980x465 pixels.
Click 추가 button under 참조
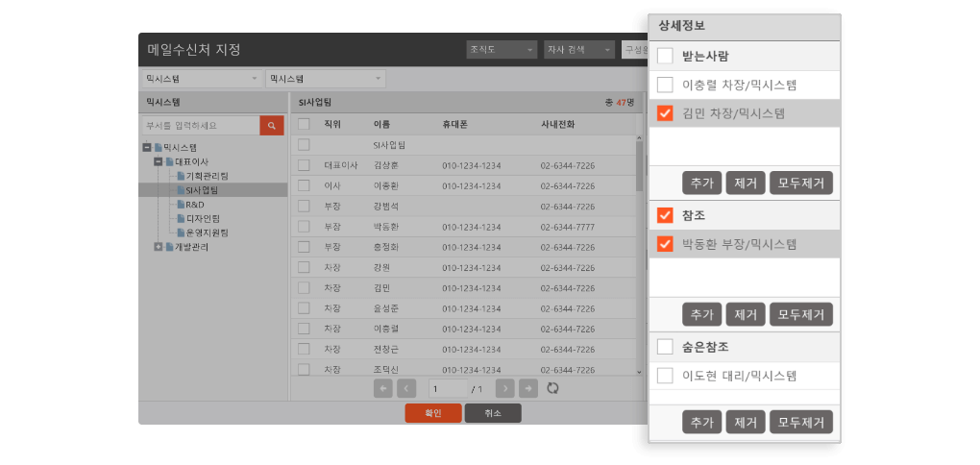coord(702,314)
